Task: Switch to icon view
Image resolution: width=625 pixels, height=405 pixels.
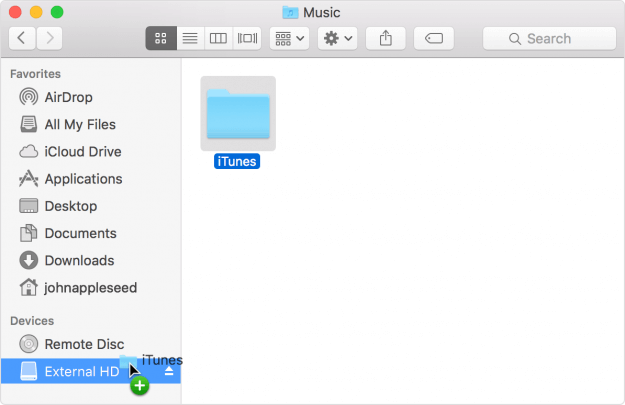Action: [161, 38]
